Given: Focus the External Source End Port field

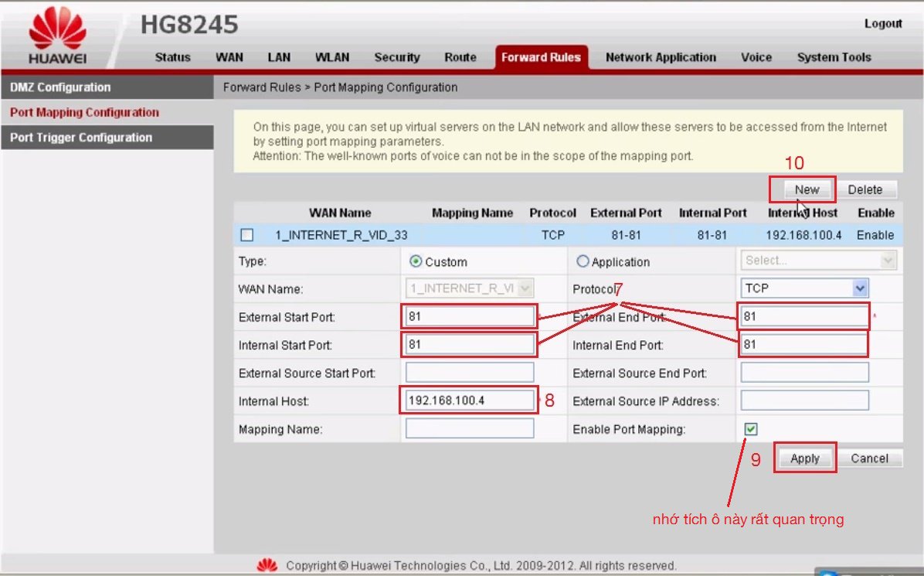Looking at the screenshot, I should [804, 372].
